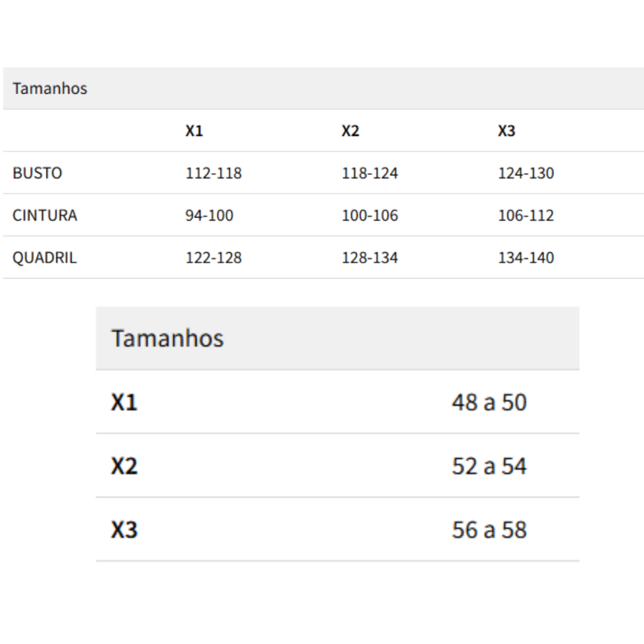
Task: Click the 56 a 58 size value
Action: point(489,530)
